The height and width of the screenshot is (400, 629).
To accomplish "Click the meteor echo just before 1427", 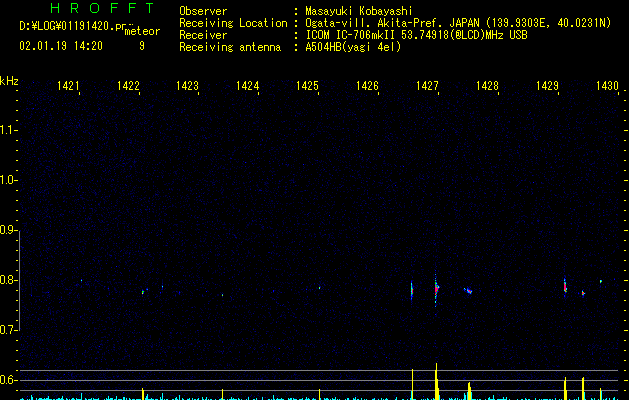I will (x=412, y=290).
